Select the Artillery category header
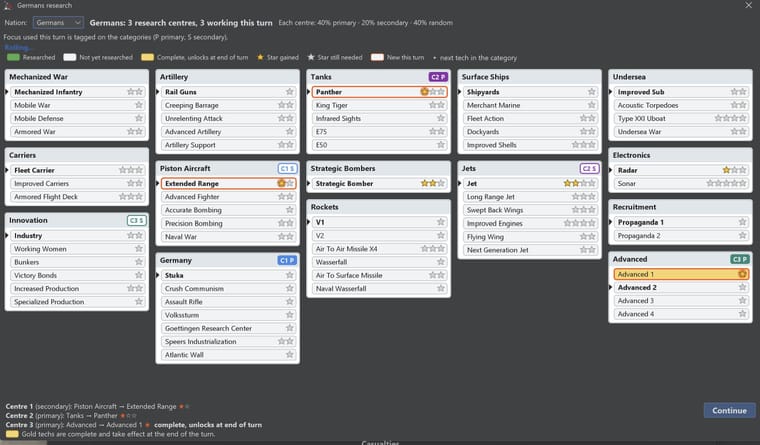Screen dimensions: 760x445 pyautogui.click(x=227, y=77)
